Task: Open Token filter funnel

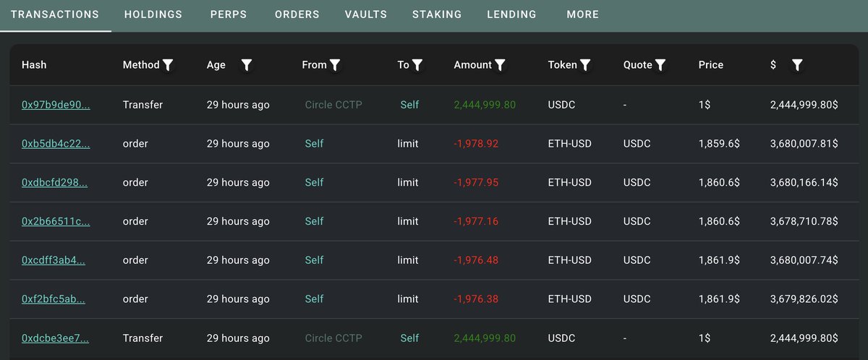Action: click(x=585, y=65)
